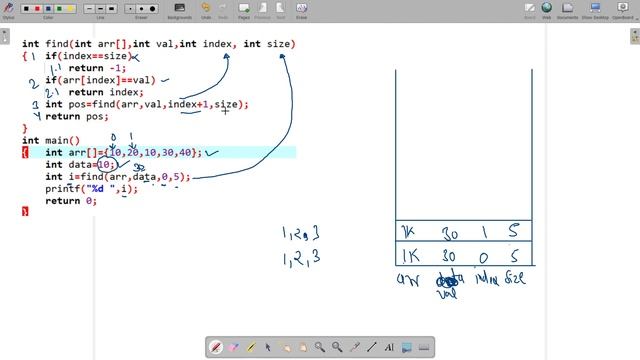
Task: Click the printf("%d ",i); line
Action: (x=92, y=189)
